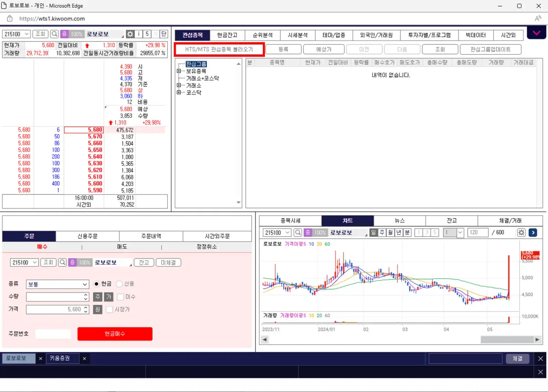
Task: Open the quote panel's gear settings icon
Action: coord(130,34)
